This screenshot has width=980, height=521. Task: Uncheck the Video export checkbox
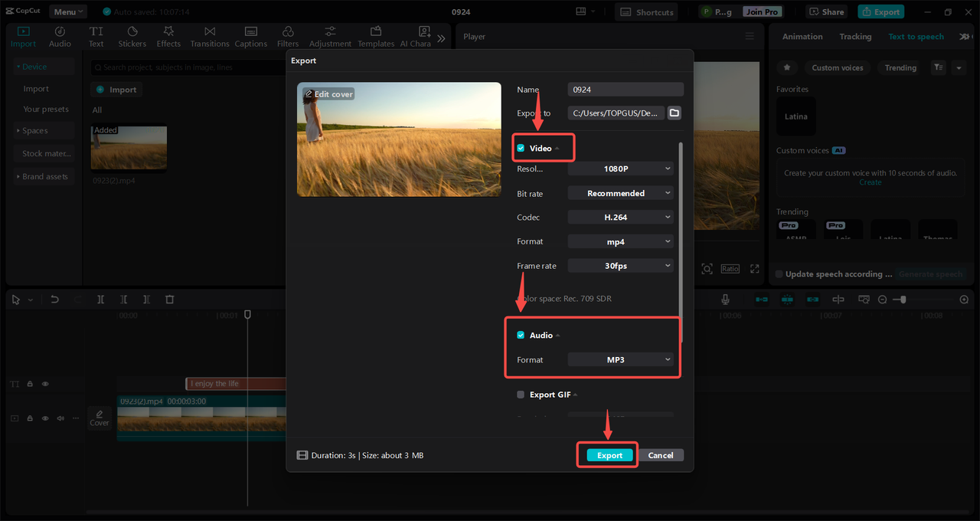[521, 148]
